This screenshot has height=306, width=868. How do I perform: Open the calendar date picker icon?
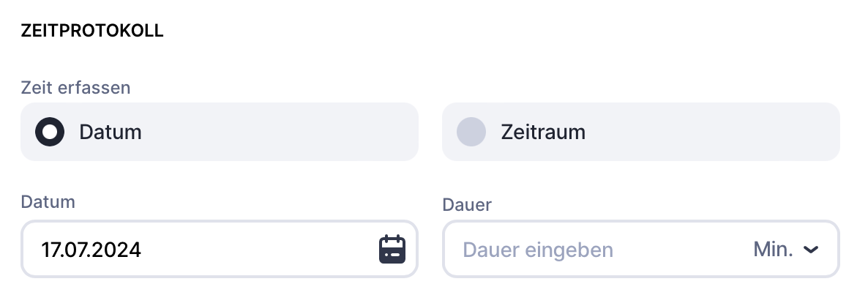(x=392, y=250)
